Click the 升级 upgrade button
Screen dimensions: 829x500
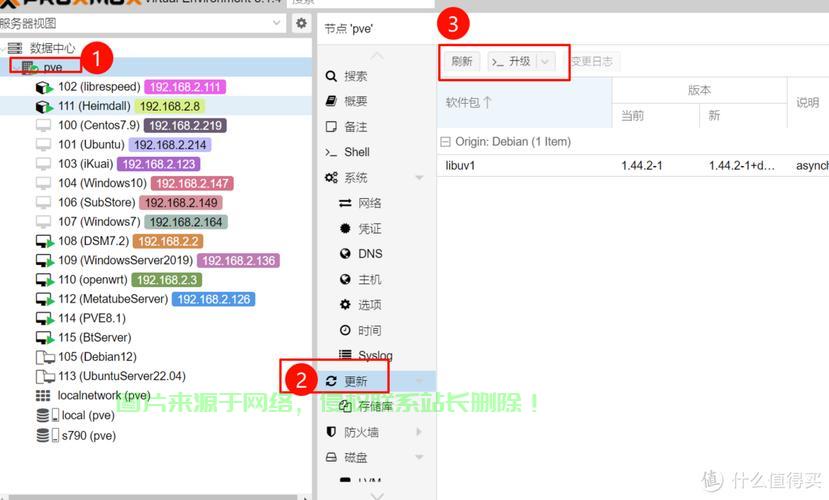(511, 61)
